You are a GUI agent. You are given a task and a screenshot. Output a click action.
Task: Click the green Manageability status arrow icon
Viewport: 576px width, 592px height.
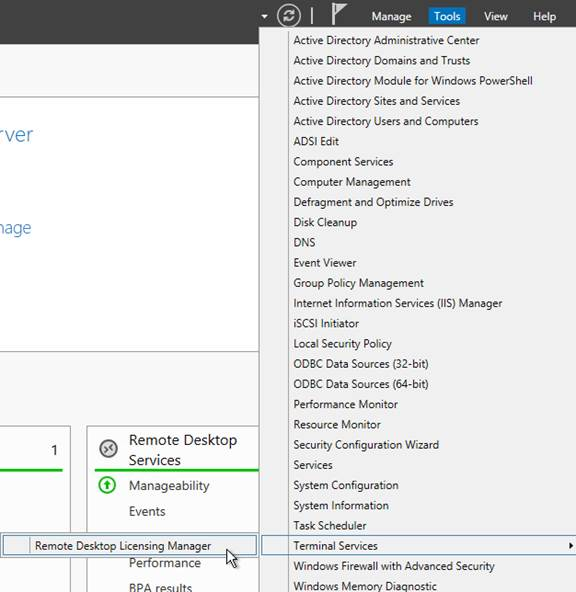pos(107,485)
